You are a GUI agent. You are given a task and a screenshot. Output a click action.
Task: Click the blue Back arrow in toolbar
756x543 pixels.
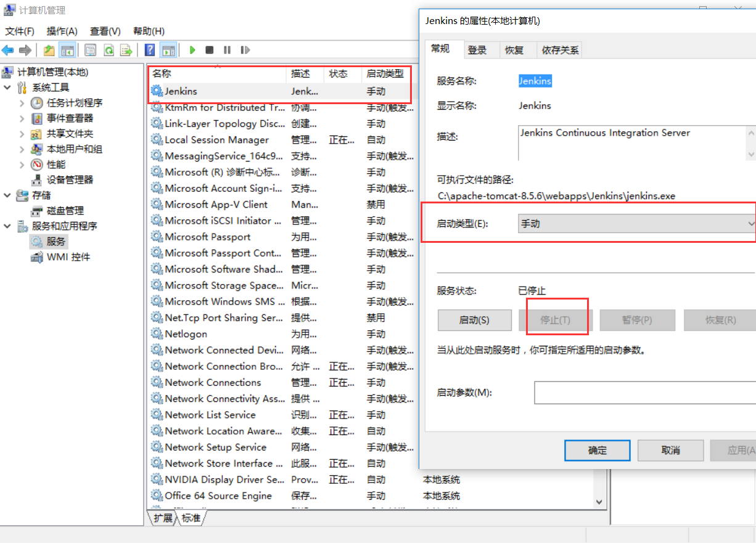8,50
